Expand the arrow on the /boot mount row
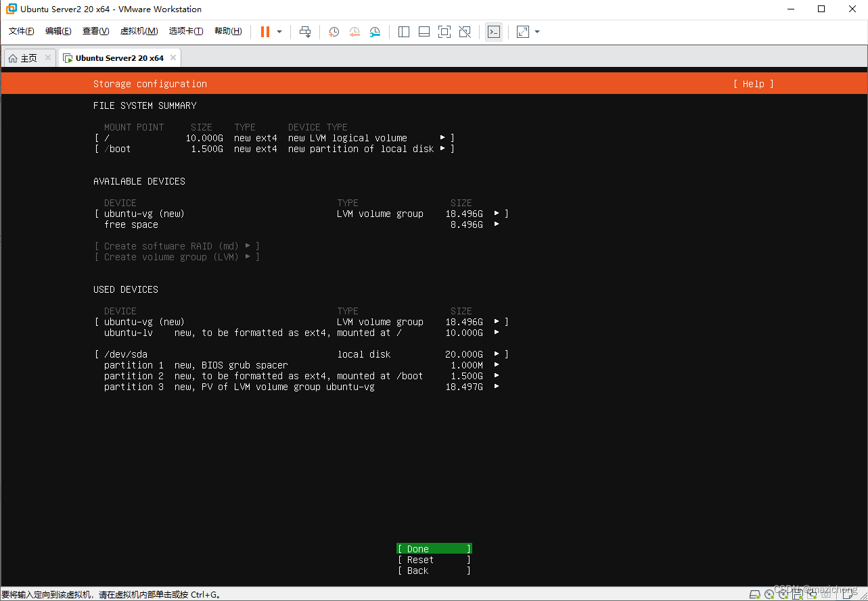Screen dimensions: 868x601 [x=442, y=148]
